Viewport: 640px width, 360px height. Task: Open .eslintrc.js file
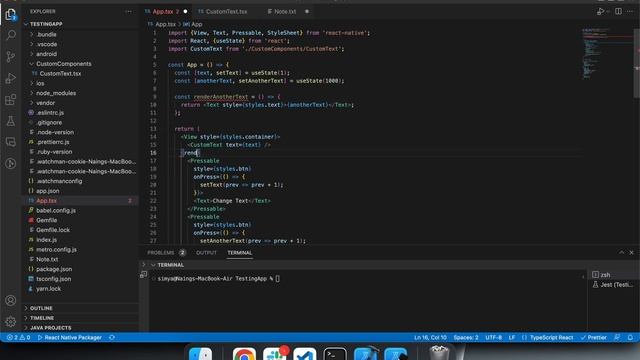(x=50, y=113)
